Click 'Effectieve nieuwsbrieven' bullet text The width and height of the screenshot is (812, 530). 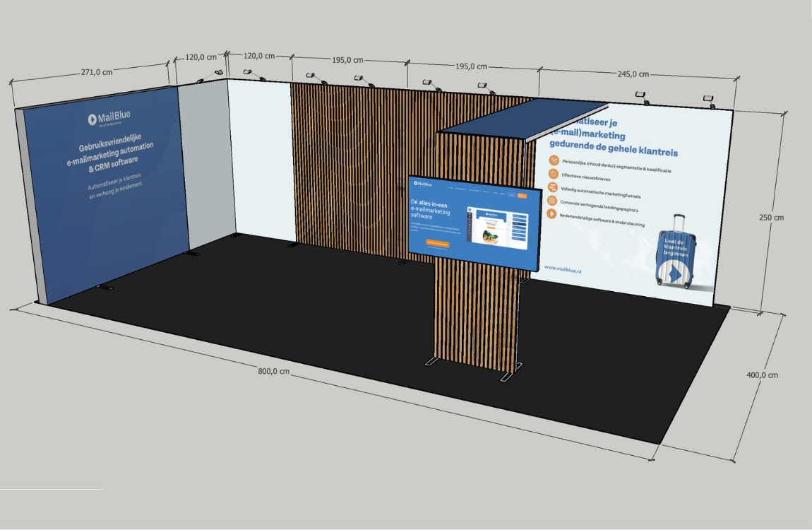click(586, 177)
